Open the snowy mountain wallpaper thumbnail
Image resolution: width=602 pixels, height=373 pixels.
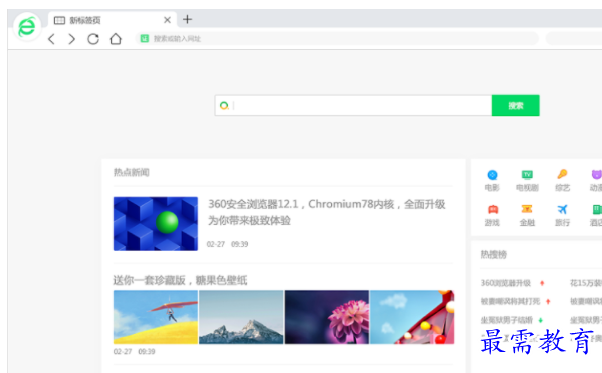(x=241, y=317)
